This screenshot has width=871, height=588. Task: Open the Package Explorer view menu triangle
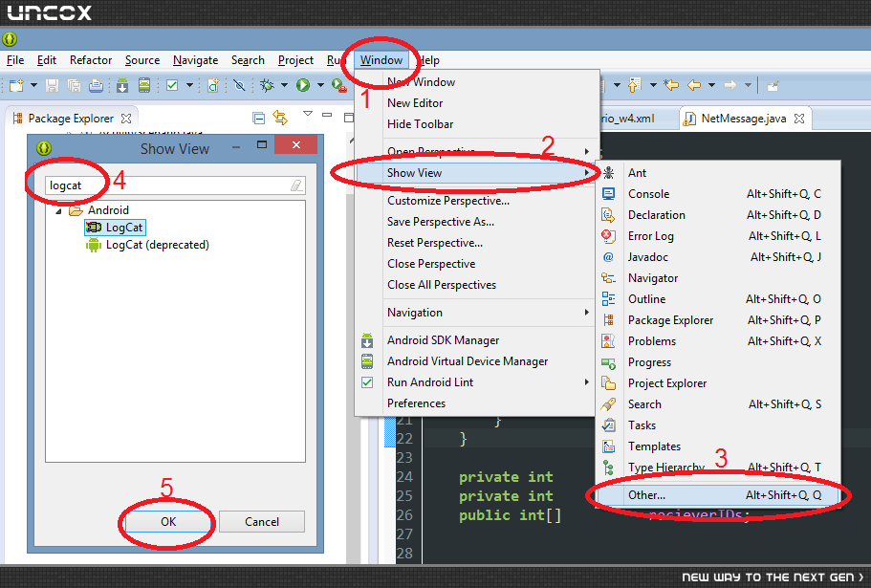pyautogui.click(x=308, y=113)
